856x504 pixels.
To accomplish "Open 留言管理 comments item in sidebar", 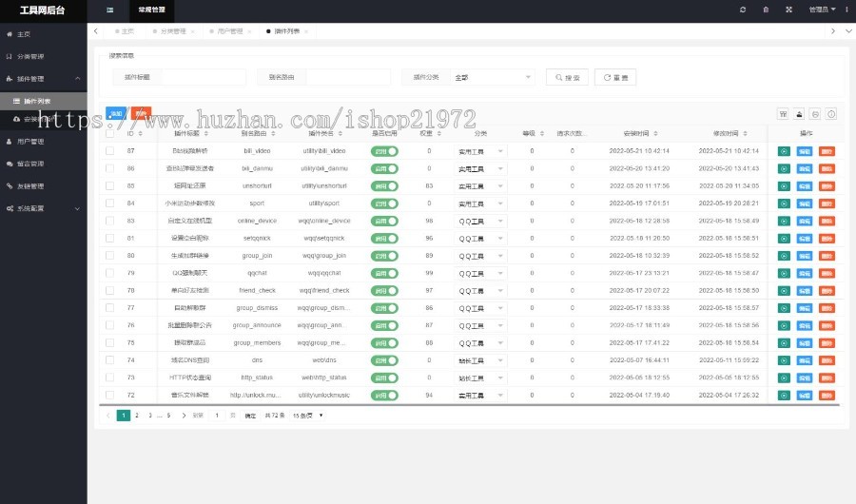I will (44, 164).
